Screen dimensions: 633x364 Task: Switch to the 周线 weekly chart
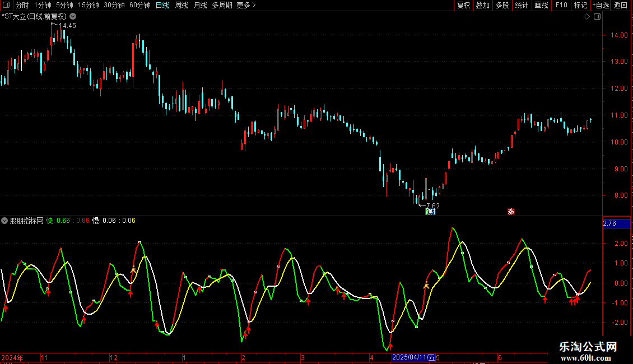pos(181,5)
